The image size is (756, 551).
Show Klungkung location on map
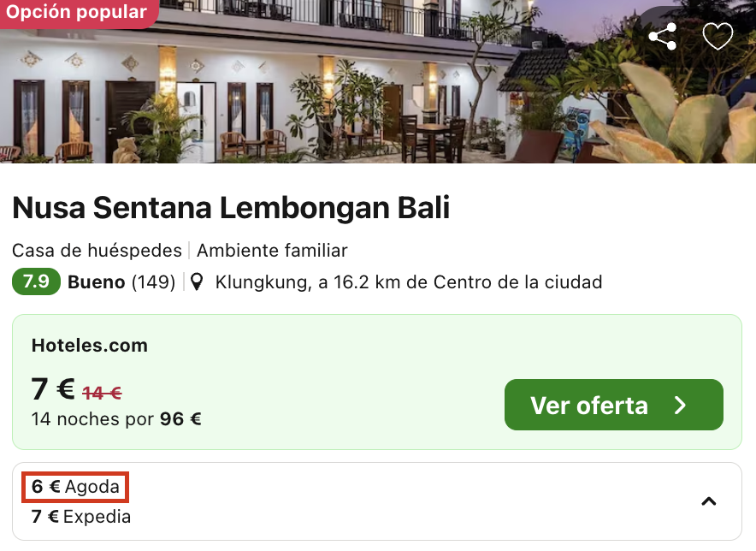coord(409,281)
